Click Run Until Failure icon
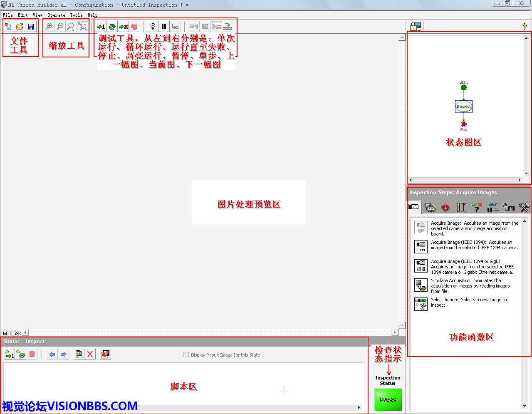This screenshot has width=532, height=414. (123, 27)
